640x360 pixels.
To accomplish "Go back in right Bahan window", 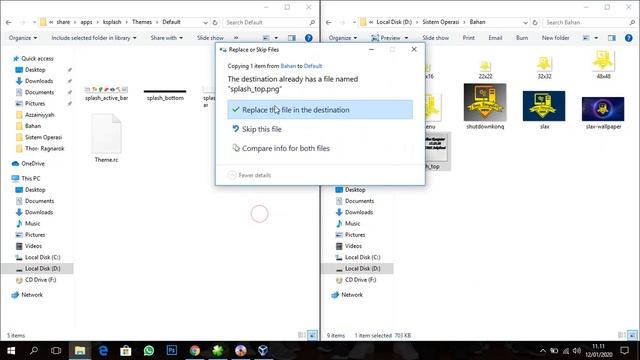I will (x=329, y=22).
